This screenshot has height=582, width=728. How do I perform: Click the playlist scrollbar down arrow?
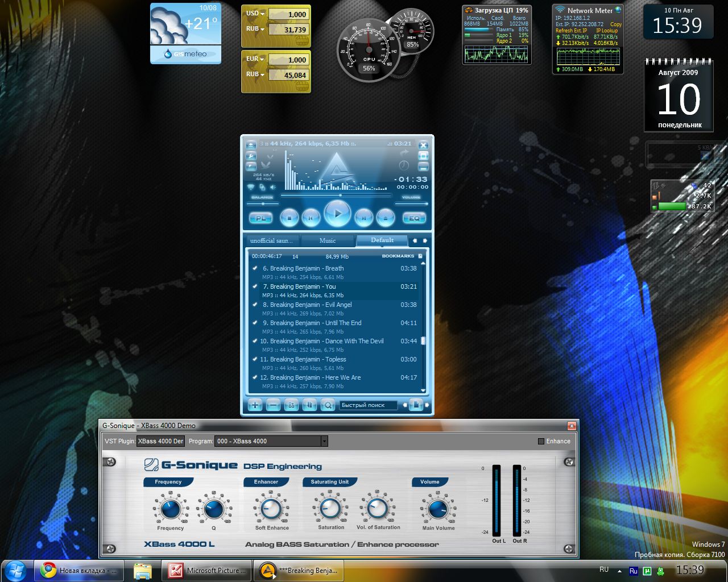click(x=423, y=390)
